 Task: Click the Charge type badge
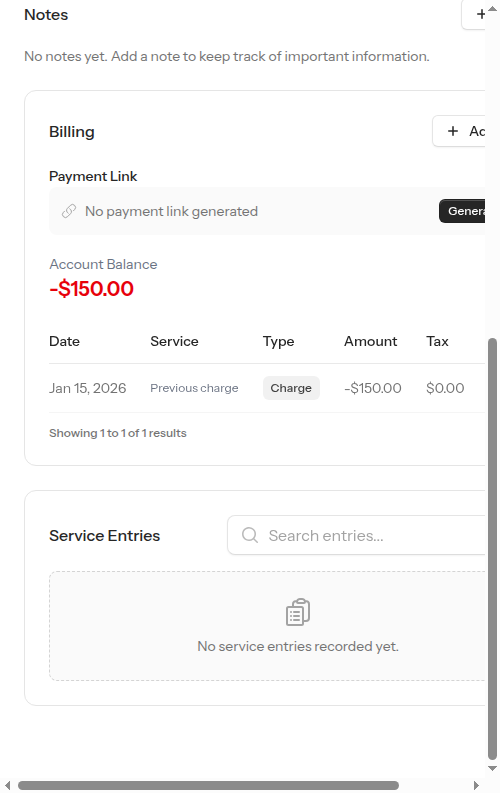pyautogui.click(x=291, y=388)
